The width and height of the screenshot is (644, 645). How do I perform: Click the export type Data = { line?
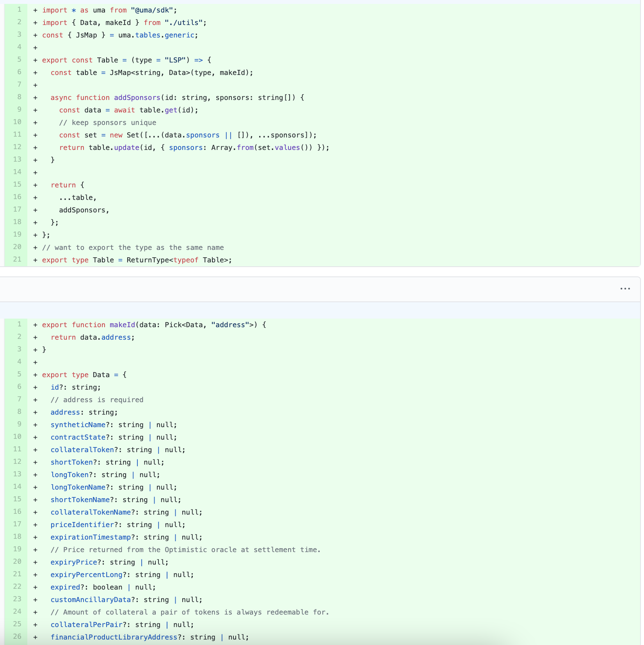84,375
